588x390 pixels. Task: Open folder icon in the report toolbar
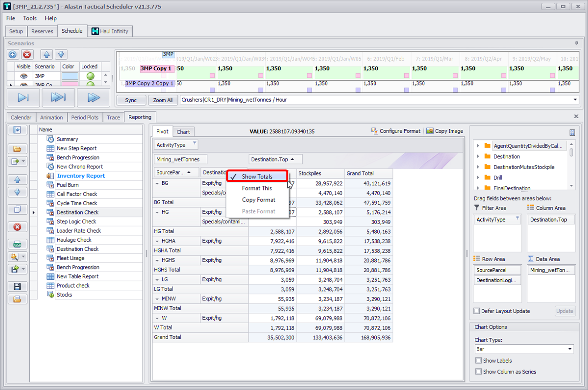tap(17, 149)
